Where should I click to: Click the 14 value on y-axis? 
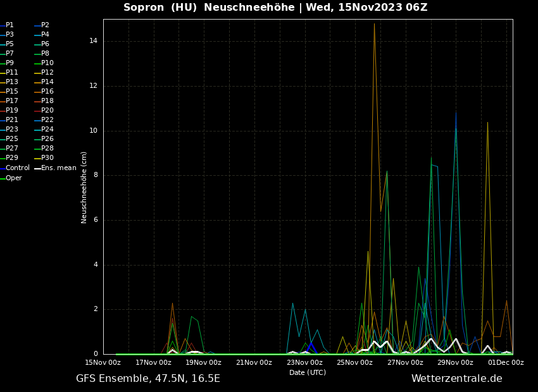pos(93,41)
